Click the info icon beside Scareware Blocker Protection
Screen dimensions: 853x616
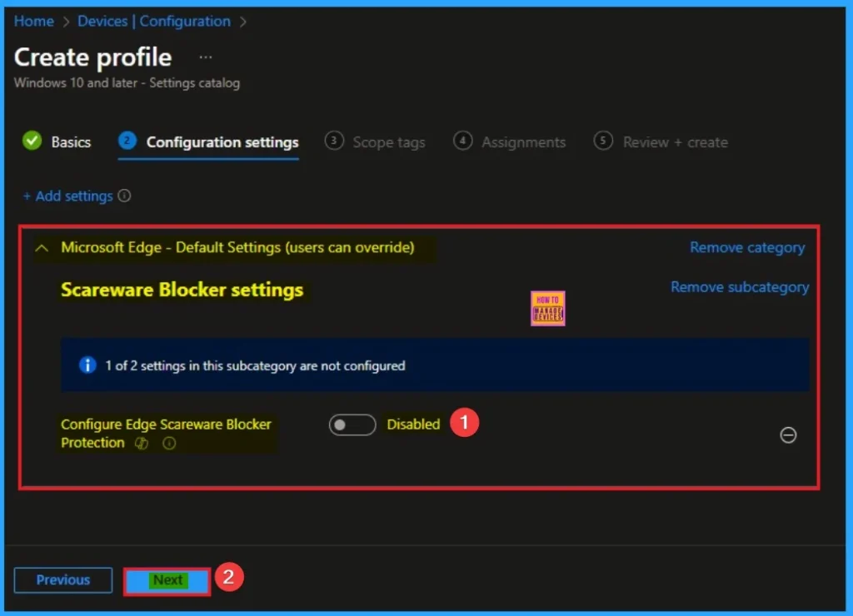click(x=169, y=443)
